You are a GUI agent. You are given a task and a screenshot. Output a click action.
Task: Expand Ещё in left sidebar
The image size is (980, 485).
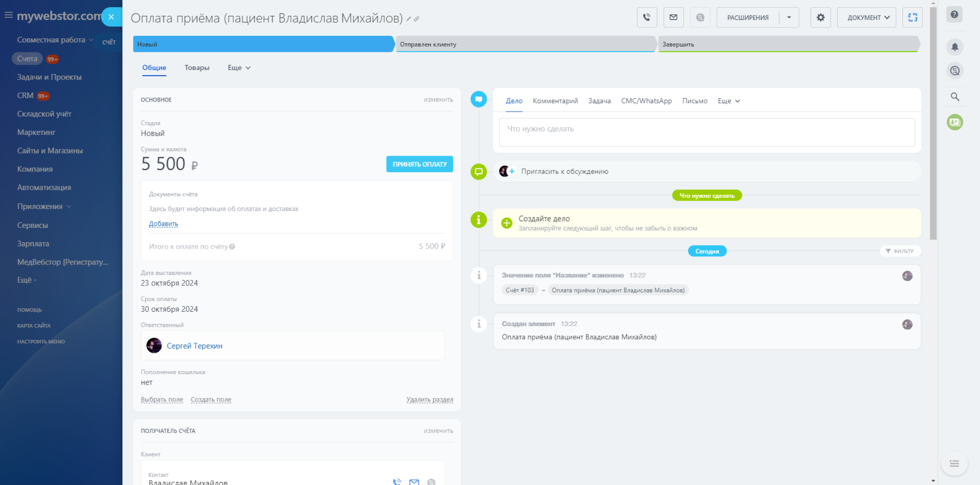[x=27, y=280]
